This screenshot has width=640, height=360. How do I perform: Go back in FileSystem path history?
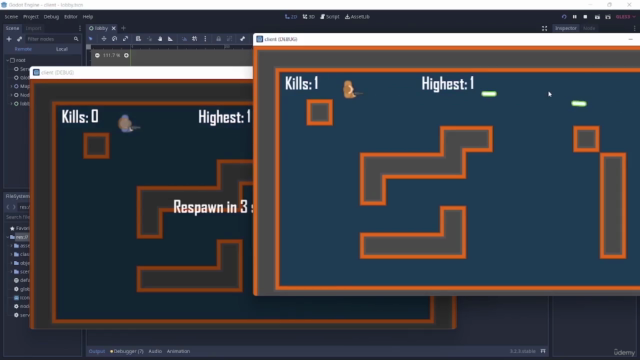pos(8,207)
